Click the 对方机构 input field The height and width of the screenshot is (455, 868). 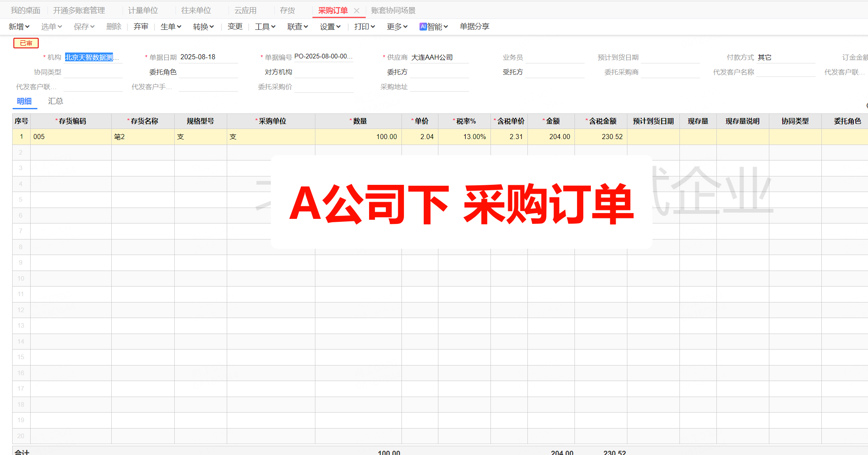click(324, 72)
